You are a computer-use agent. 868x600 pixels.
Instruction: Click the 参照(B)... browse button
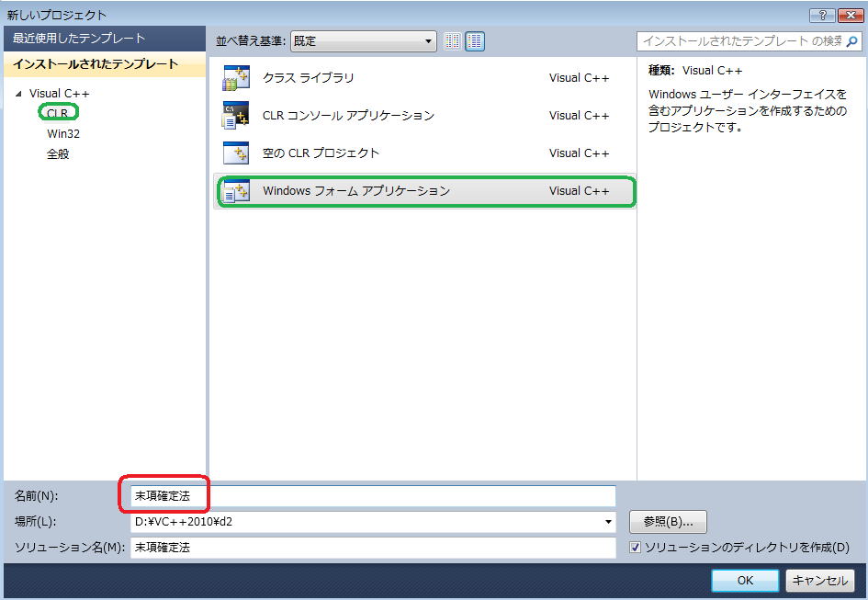click(x=668, y=521)
